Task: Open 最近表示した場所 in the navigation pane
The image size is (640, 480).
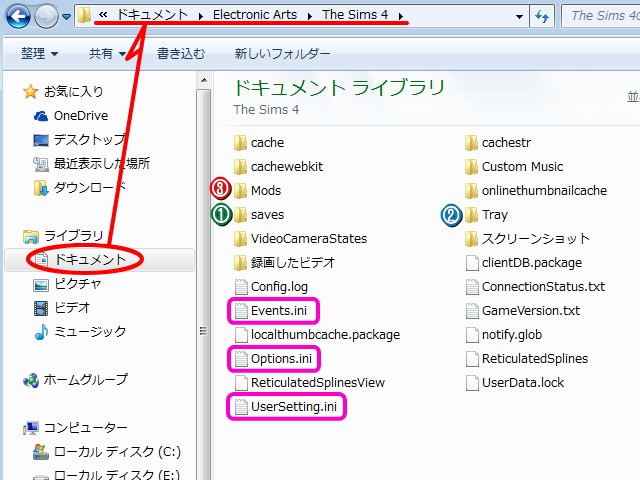Action: coord(91,164)
